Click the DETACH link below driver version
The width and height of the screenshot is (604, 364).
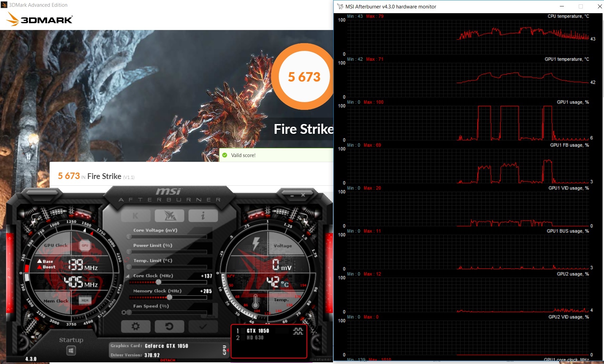pos(168,360)
